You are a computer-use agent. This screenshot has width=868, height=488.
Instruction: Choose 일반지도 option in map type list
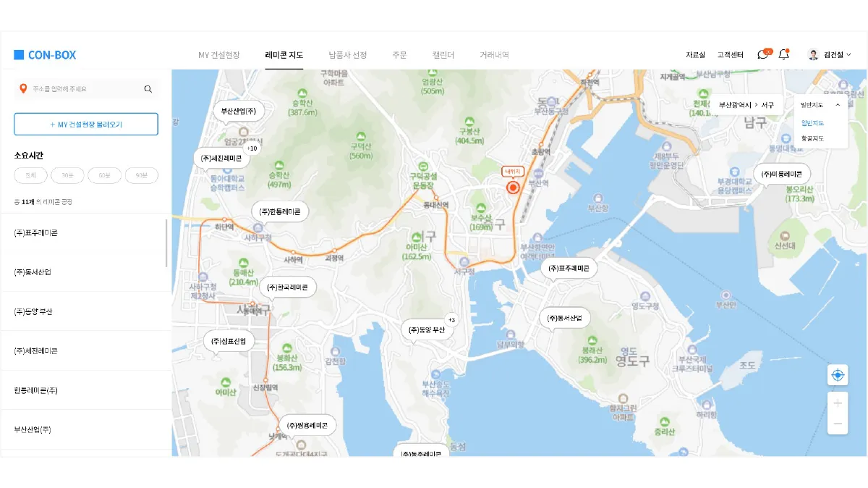tap(812, 123)
